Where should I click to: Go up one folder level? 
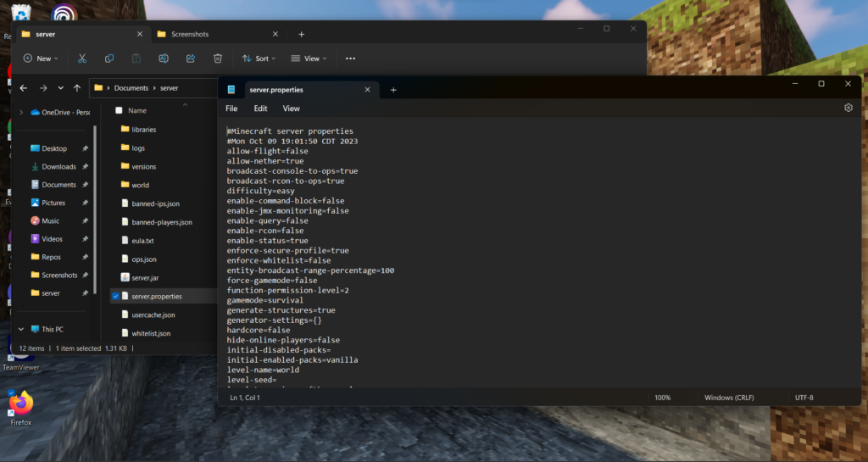(77, 88)
